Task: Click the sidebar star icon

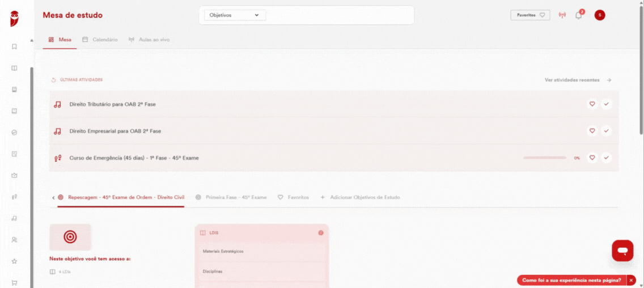Action: pyautogui.click(x=14, y=261)
